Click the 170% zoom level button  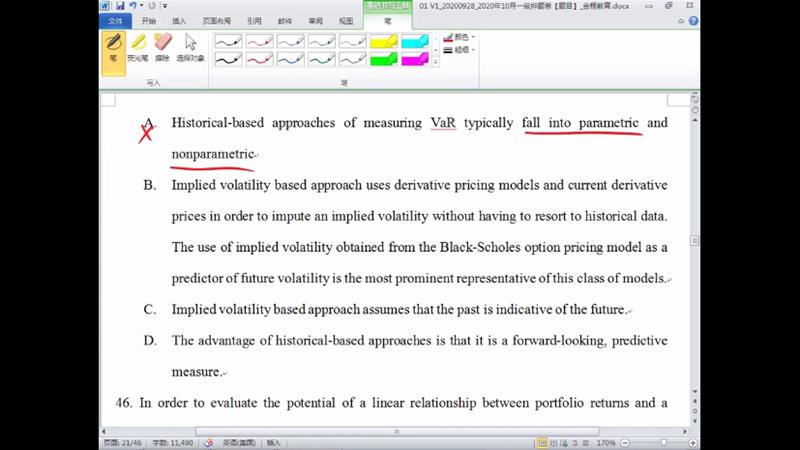tap(606, 443)
